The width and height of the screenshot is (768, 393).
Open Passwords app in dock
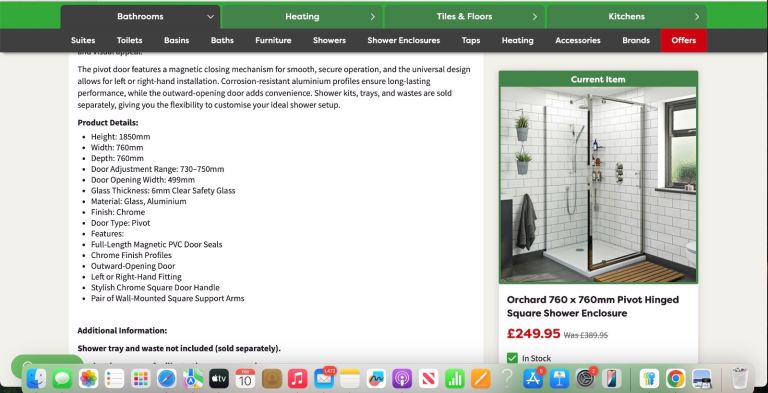650,378
